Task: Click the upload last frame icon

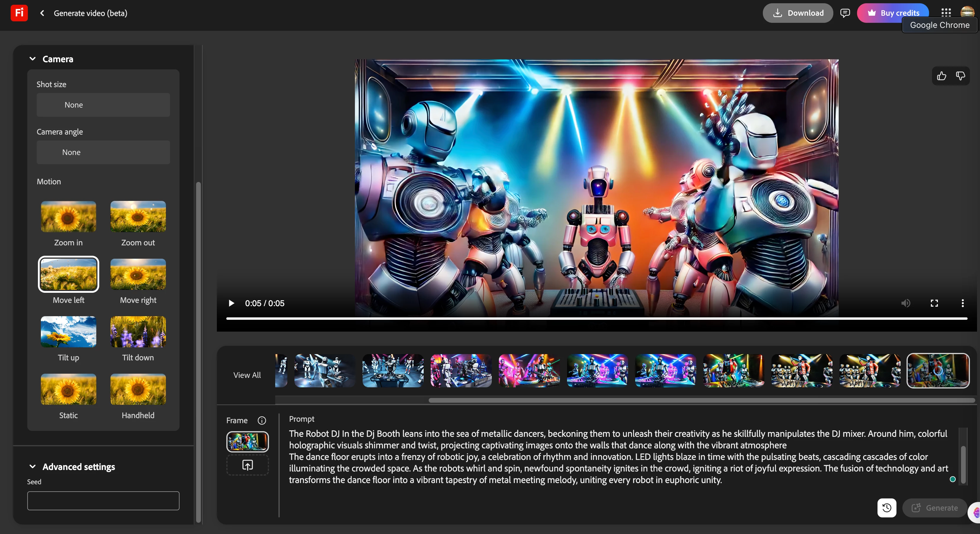Action: (x=248, y=465)
